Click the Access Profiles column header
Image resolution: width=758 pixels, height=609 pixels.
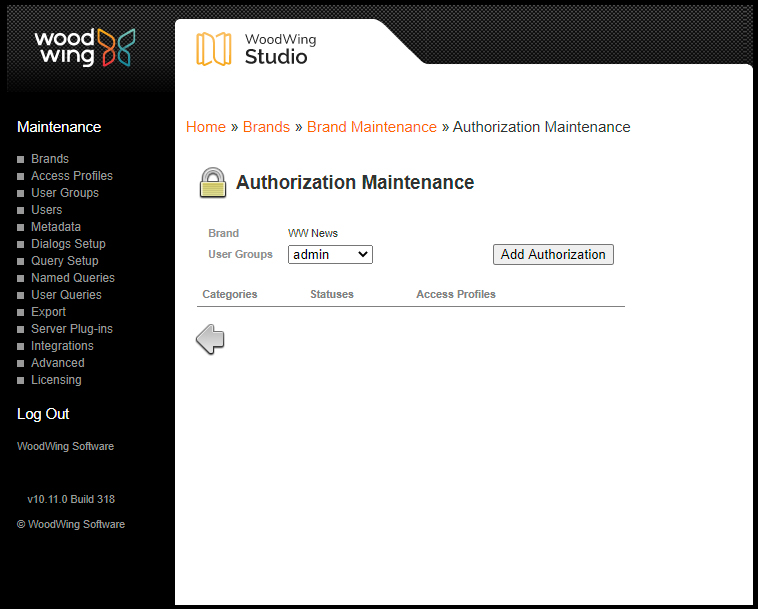456,294
